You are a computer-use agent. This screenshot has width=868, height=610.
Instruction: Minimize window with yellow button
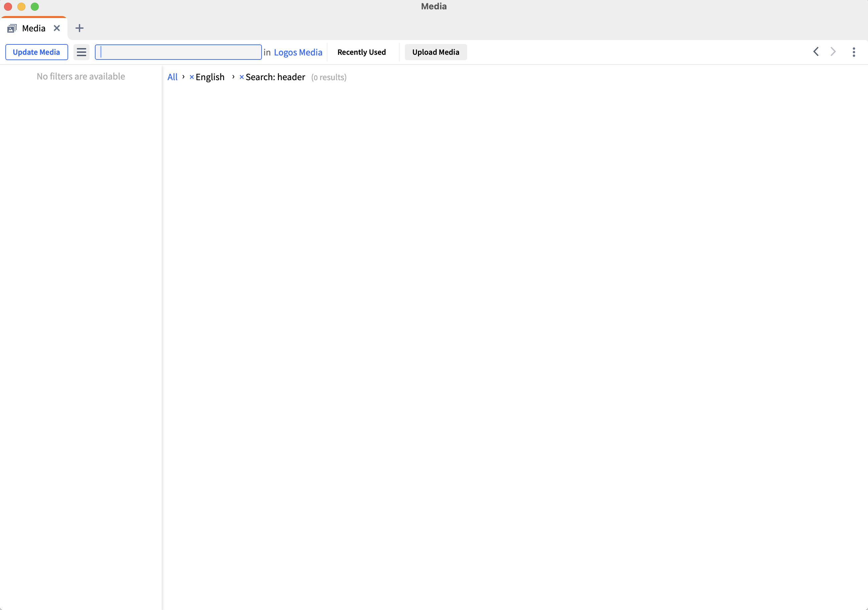[21, 6]
